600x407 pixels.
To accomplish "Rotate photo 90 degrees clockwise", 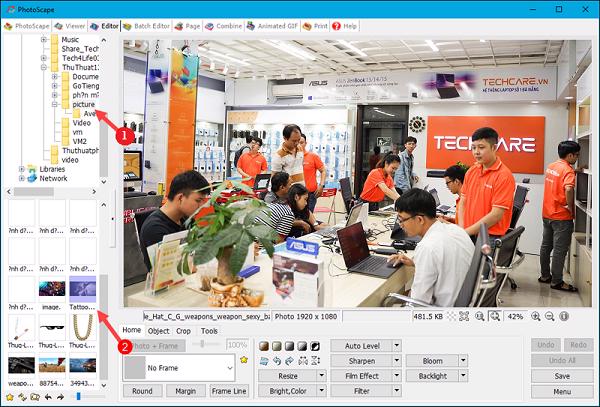I will click(290, 361).
